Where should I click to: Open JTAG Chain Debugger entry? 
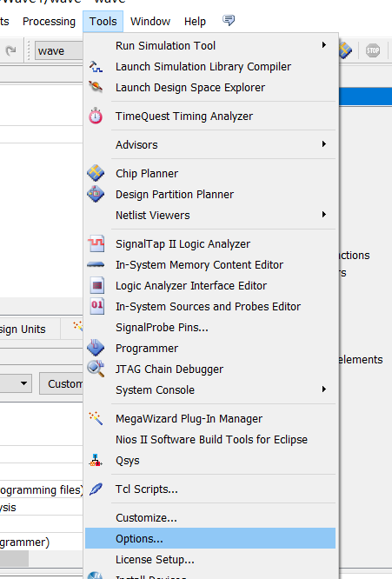pos(210,369)
